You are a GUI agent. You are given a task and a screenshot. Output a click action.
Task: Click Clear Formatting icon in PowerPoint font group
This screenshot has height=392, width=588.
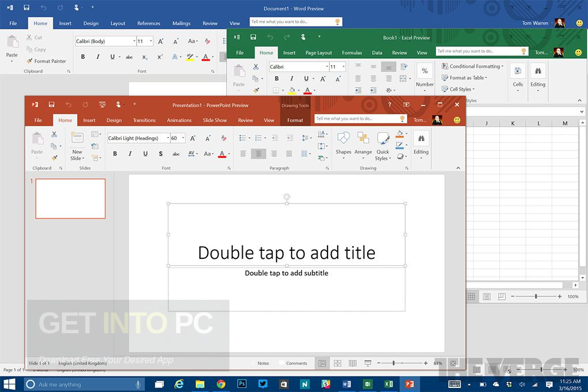(x=224, y=138)
